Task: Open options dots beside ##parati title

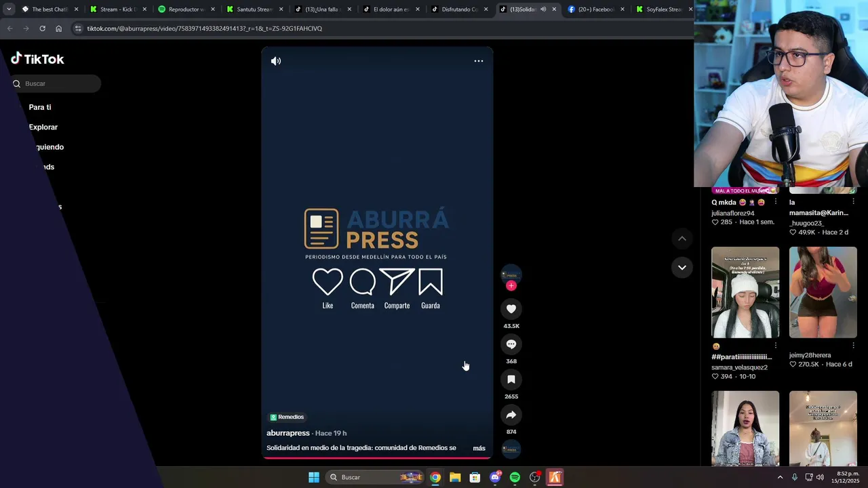Action: click(x=776, y=346)
